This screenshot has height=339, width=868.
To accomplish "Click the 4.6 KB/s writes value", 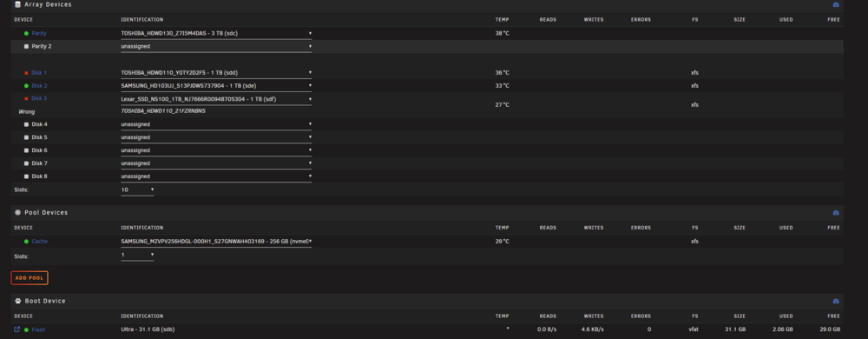I will [x=593, y=329].
